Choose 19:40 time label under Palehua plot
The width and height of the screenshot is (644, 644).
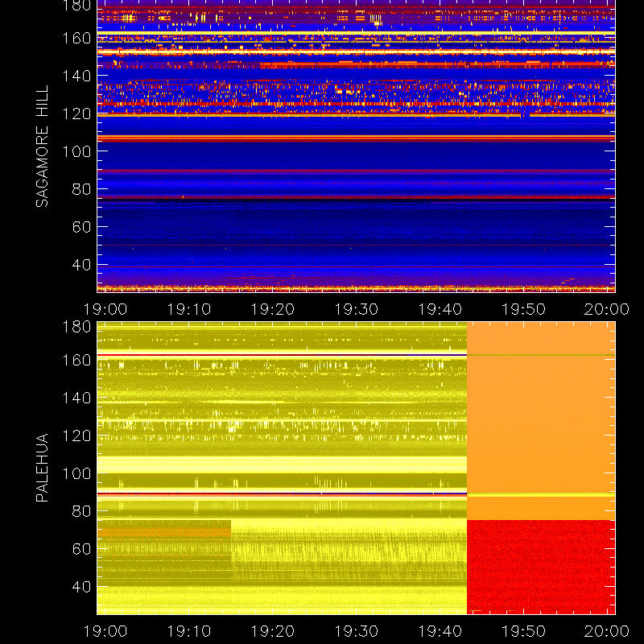pyautogui.click(x=440, y=631)
